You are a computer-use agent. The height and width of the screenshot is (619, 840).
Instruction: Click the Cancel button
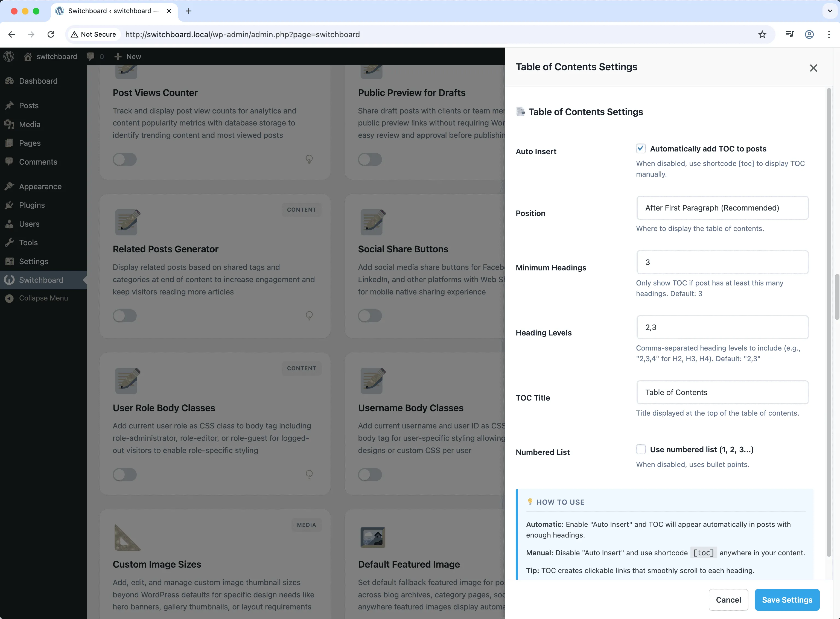(x=728, y=600)
